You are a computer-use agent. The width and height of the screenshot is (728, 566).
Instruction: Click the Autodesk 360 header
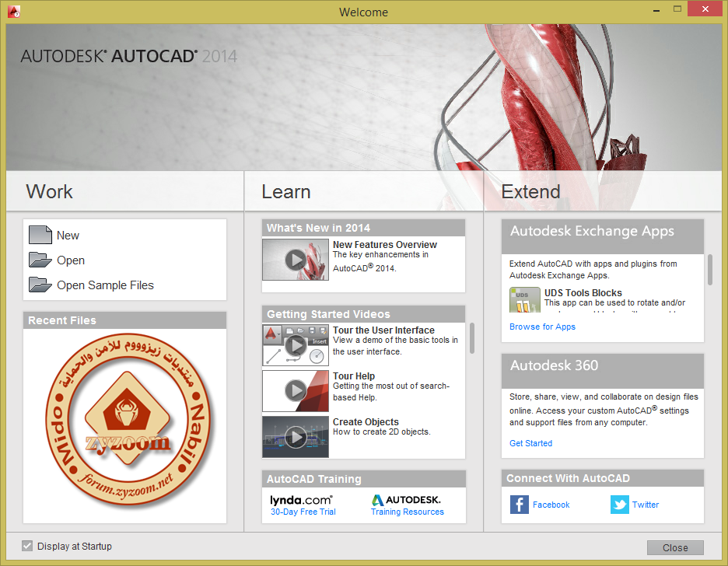pyautogui.click(x=603, y=371)
